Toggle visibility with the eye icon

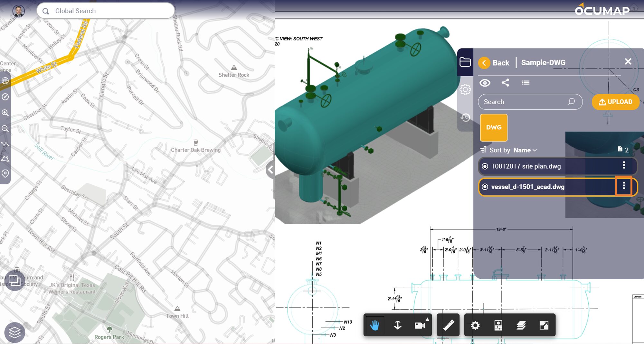485,83
